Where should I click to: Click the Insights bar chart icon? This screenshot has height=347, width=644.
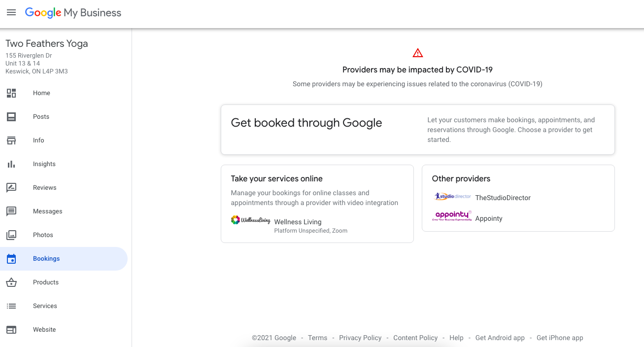point(11,164)
